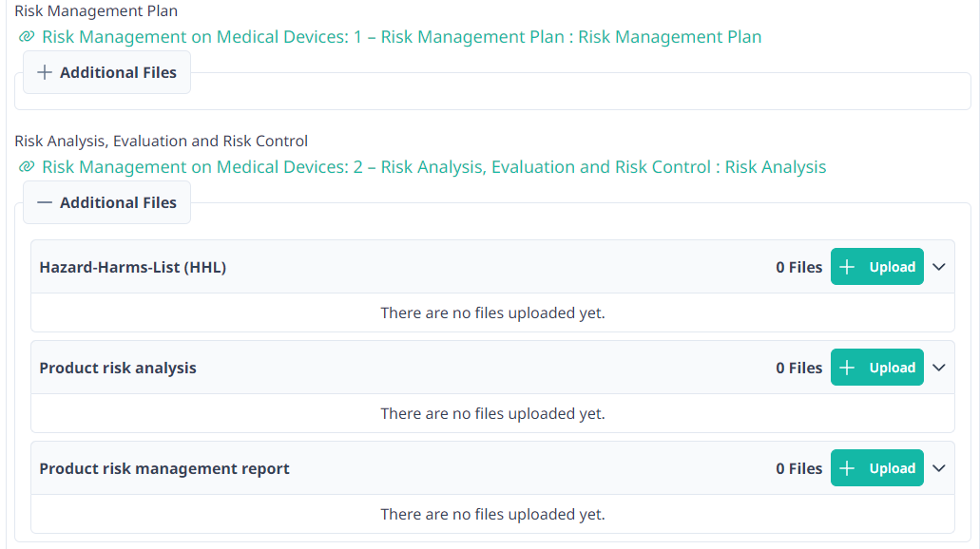Image resolution: width=980 pixels, height=549 pixels.
Task: Upload a file to Hazard-Harms-List (HHL)
Action: pos(876,266)
